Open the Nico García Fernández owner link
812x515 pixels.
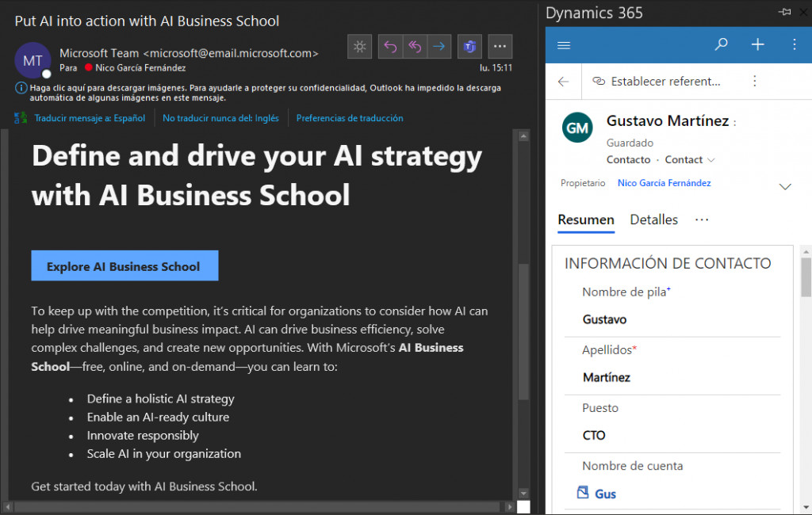665,183
